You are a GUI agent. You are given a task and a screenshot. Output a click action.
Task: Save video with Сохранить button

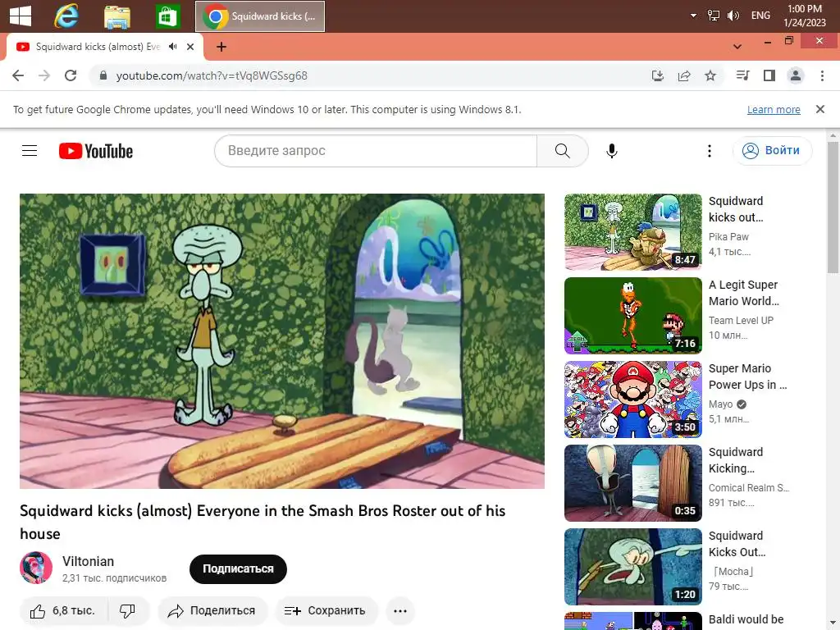pyautogui.click(x=326, y=610)
